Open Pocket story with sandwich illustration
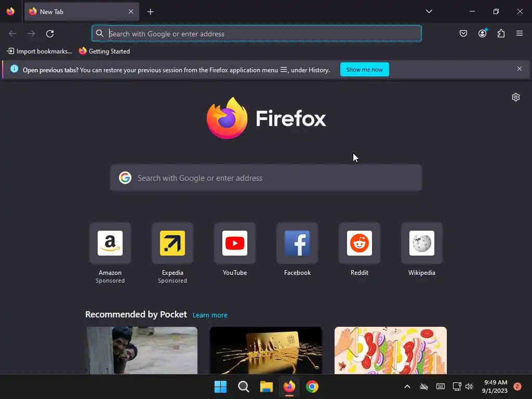Viewport: 532px width, 399px height. point(391,350)
